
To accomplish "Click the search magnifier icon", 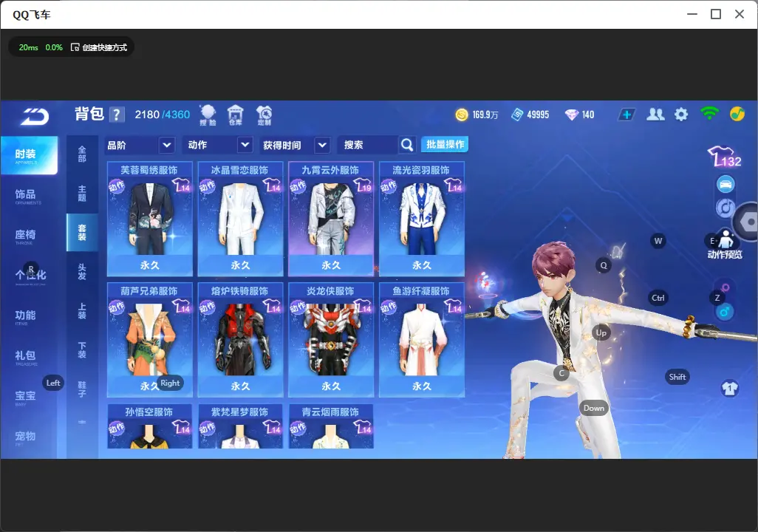I will [407, 145].
